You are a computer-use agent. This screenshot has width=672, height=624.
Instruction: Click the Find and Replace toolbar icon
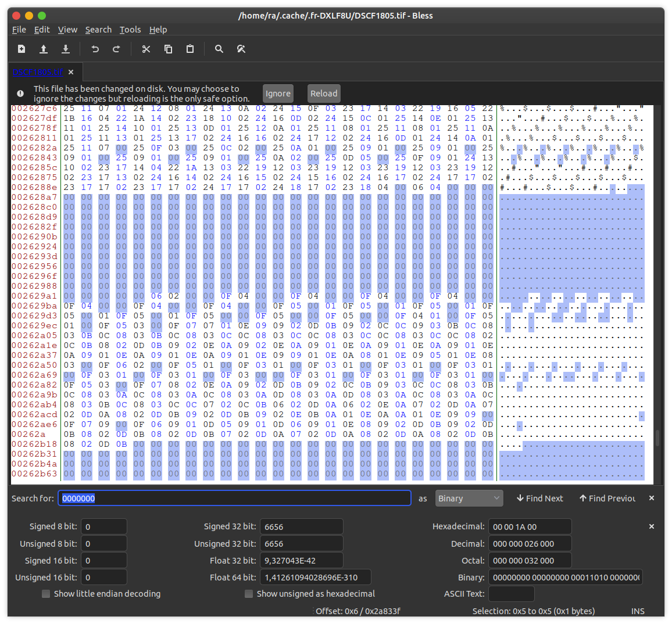[x=241, y=49]
